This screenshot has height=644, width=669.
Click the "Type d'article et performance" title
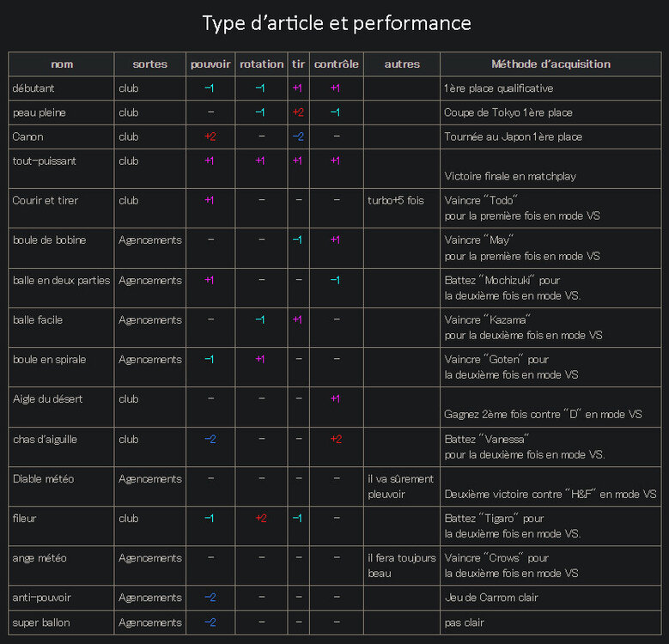tap(337, 23)
